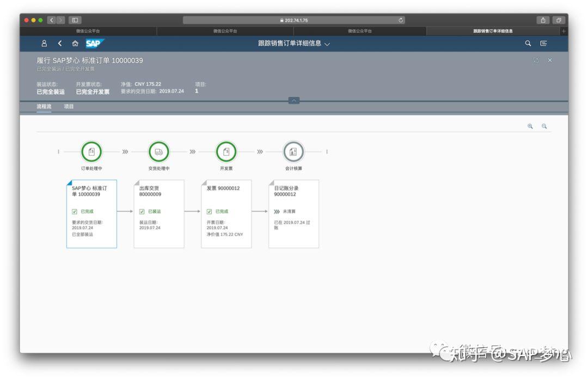Click the 未清算 status on the journal card
Image resolution: width=588 pixels, height=379 pixels.
point(285,212)
